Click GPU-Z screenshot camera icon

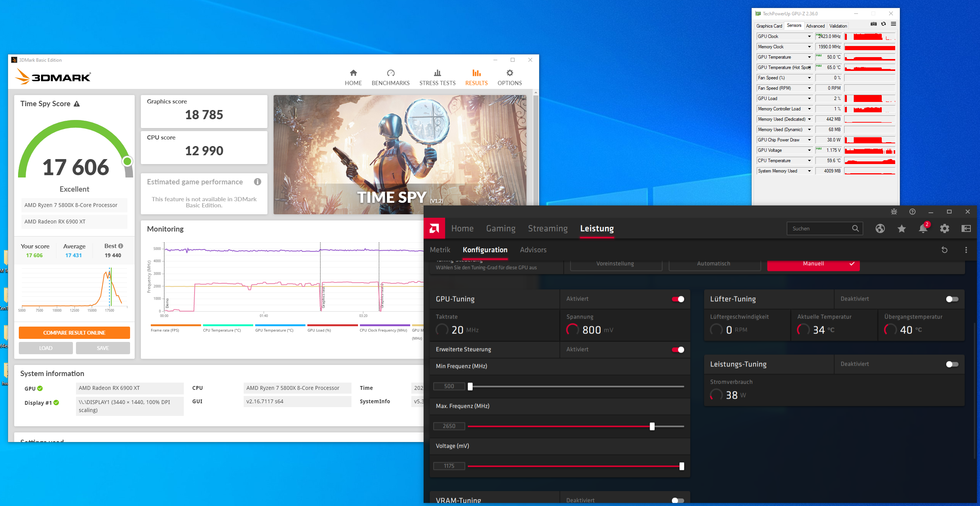[x=874, y=24]
